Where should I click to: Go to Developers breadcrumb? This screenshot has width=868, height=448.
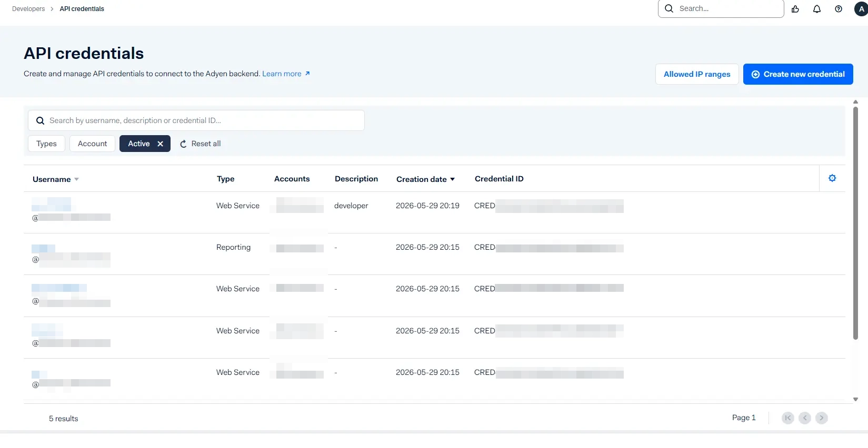28,9
